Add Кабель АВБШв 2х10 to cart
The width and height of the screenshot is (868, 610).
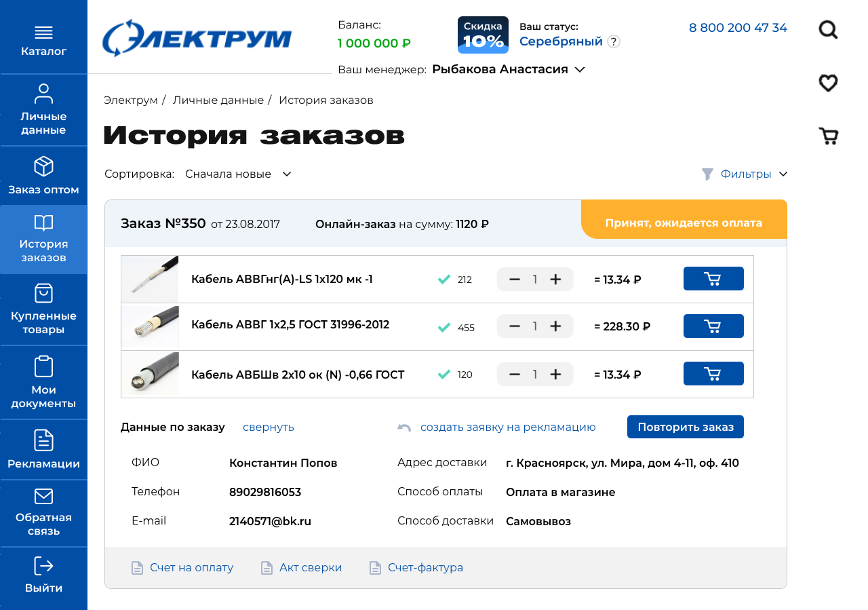tap(713, 374)
